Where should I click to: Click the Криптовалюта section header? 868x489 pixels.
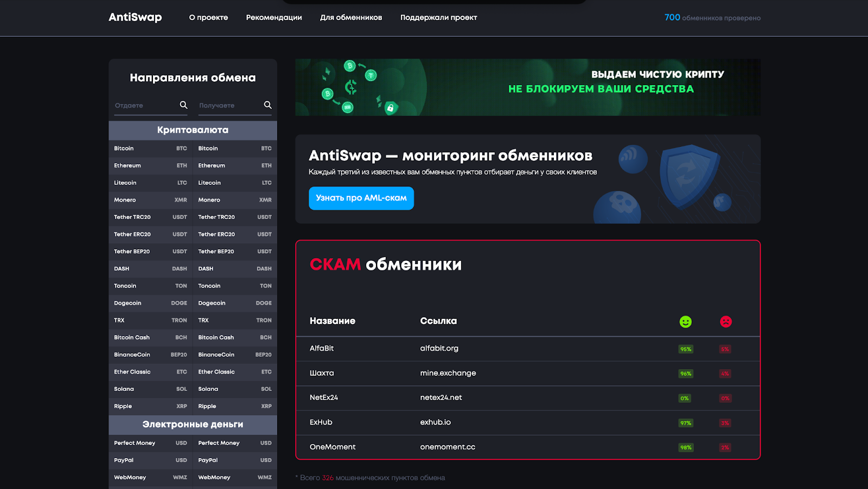coord(193,130)
